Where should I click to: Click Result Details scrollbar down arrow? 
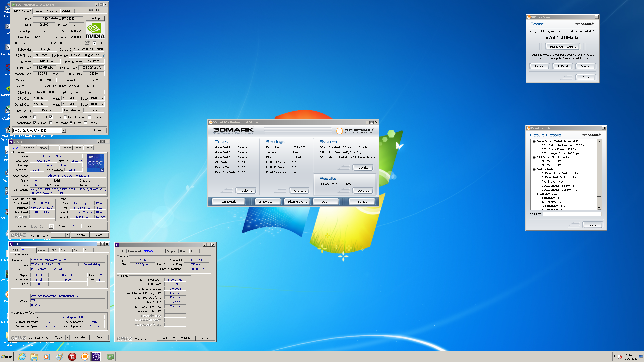point(599,208)
